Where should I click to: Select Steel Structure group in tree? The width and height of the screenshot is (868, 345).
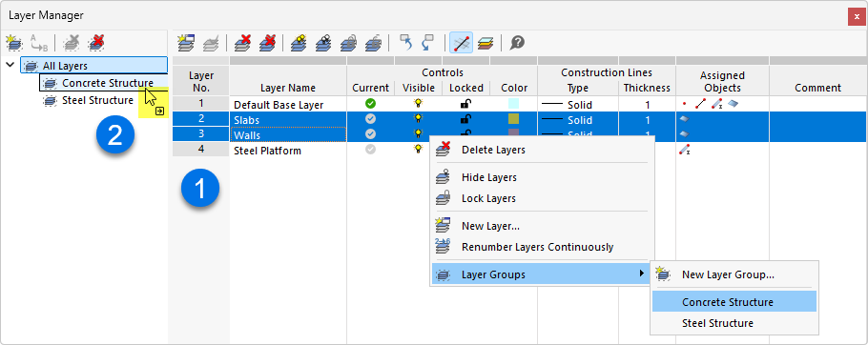tap(97, 100)
